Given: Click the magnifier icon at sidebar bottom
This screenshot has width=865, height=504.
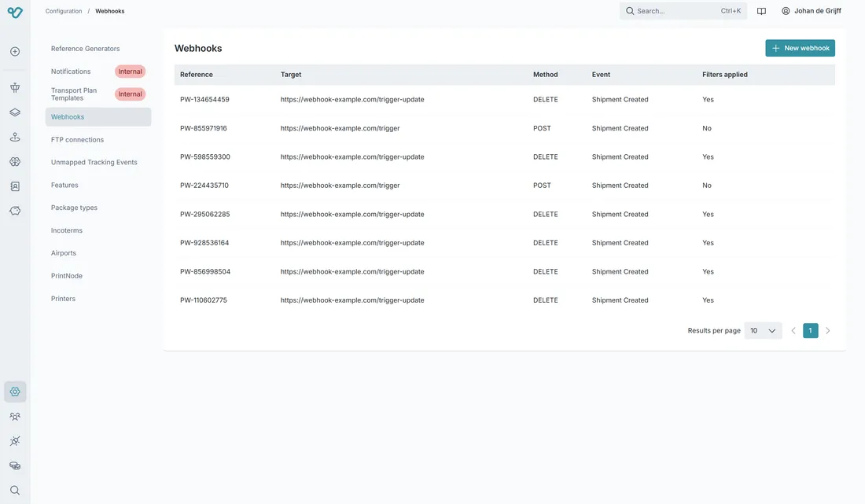Looking at the screenshot, I should click(15, 490).
